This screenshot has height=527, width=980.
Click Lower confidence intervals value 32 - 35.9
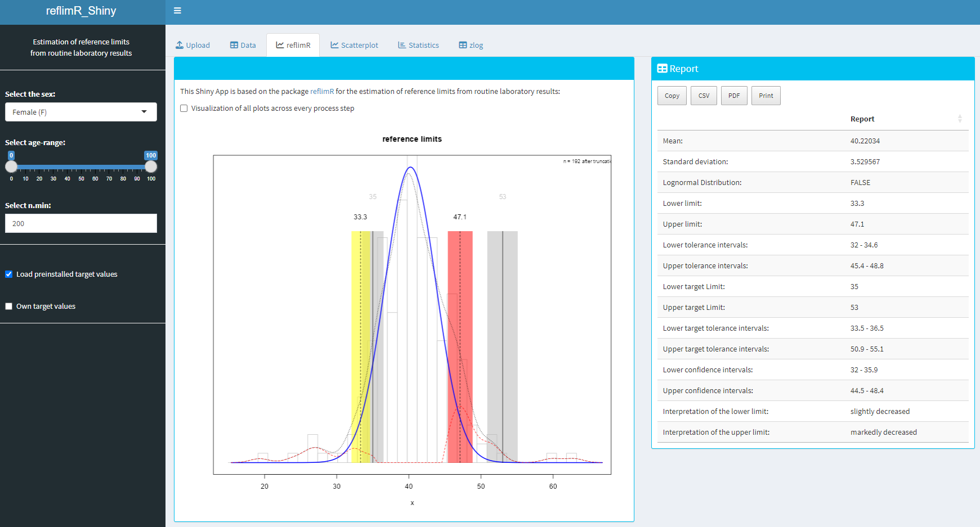click(863, 370)
